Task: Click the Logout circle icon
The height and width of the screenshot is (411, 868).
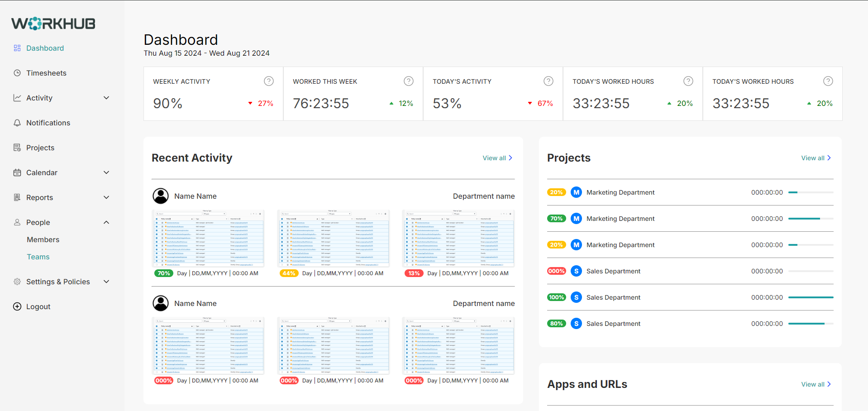Action: tap(17, 306)
